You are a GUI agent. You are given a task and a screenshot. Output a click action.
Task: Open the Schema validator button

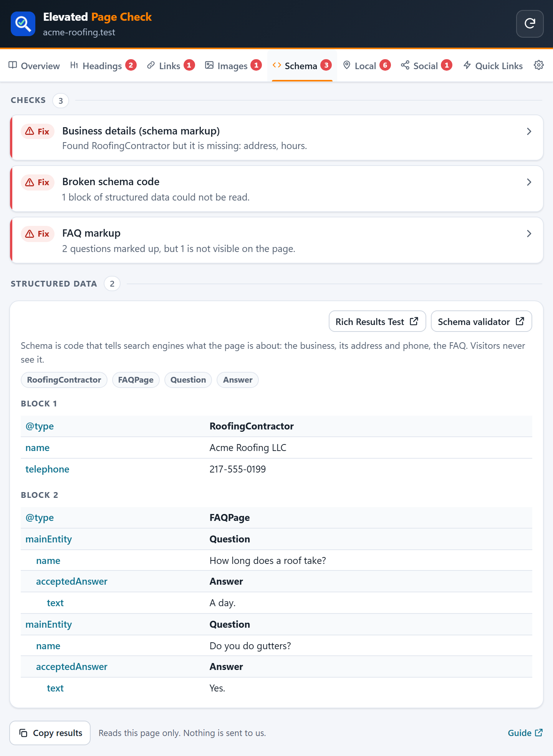(x=482, y=321)
